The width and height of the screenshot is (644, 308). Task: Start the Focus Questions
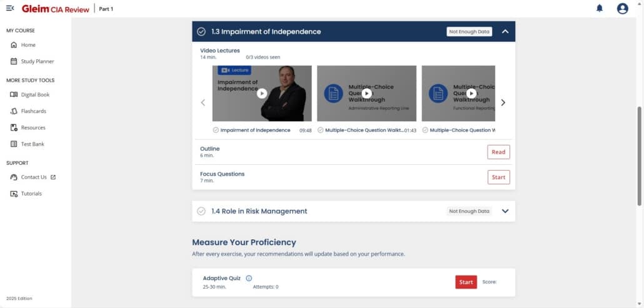(498, 177)
